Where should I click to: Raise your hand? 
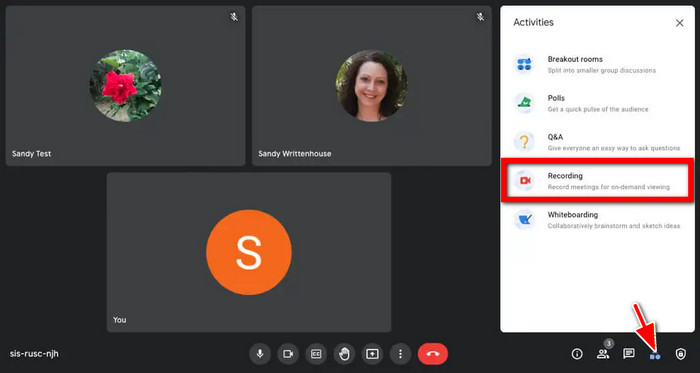point(344,354)
